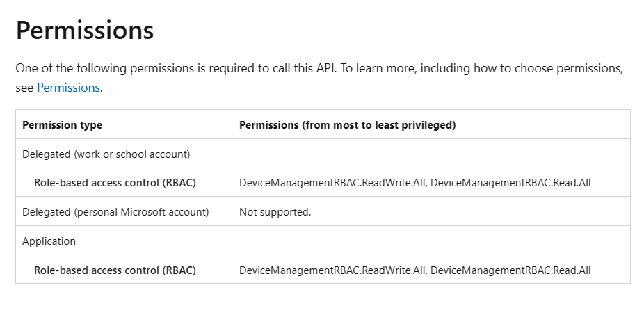644x315 pixels.
Task: Click DeviceManagementRBAC.Read.All in the Application RBAC row
Action: (x=510, y=270)
